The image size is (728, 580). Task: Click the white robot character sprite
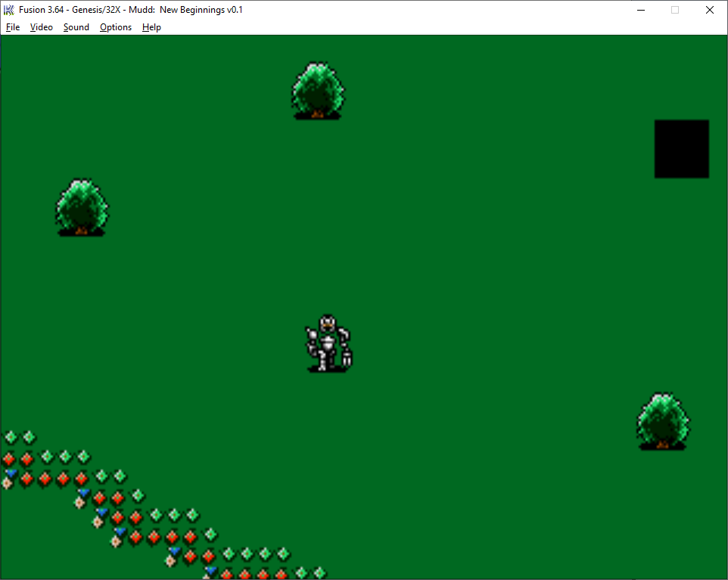[328, 343]
